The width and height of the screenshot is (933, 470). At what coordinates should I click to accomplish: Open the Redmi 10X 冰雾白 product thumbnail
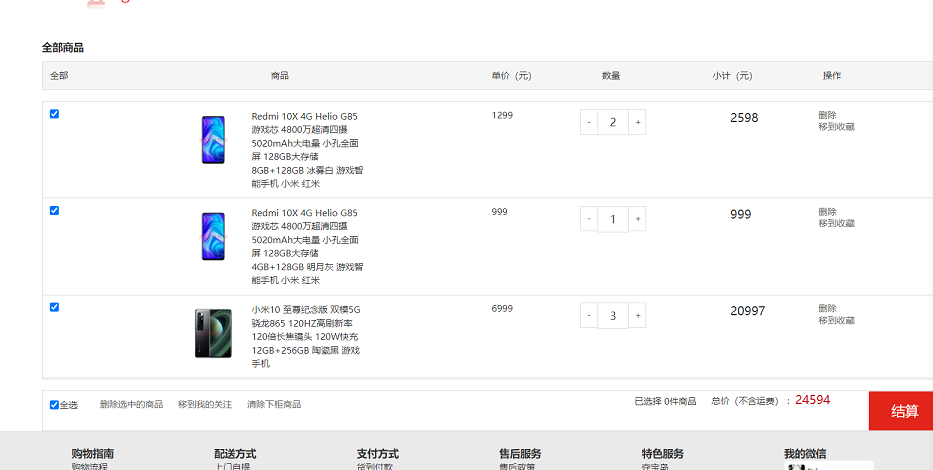pyautogui.click(x=213, y=140)
